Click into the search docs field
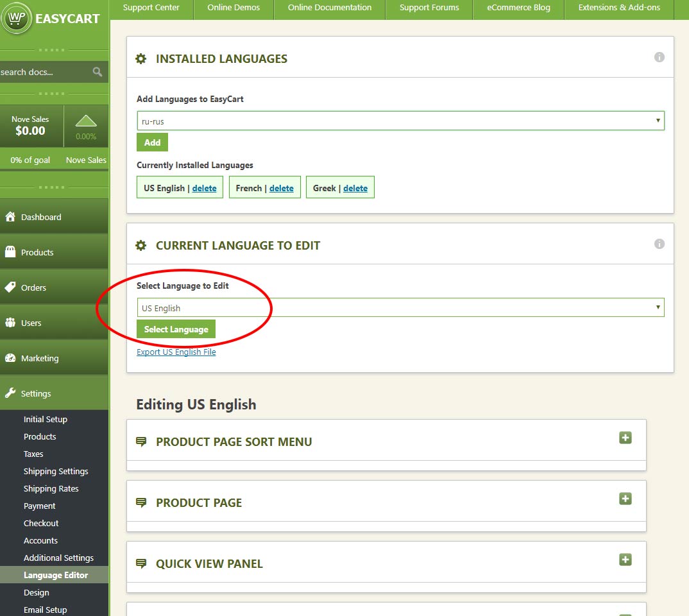The width and height of the screenshot is (689, 616). pos(45,72)
